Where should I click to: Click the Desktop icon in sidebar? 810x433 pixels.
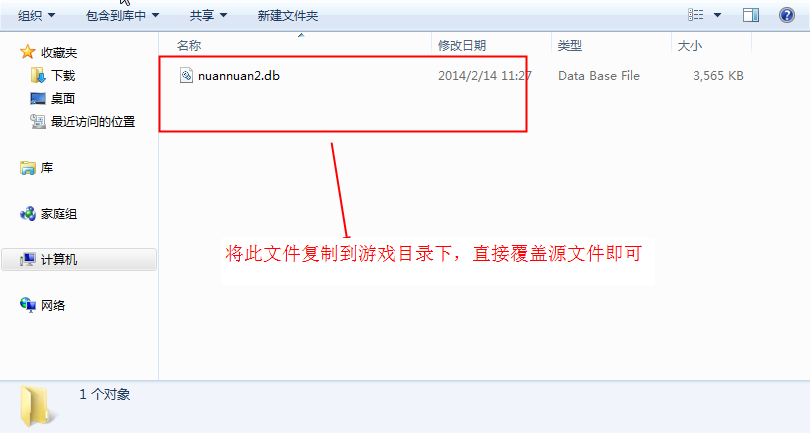click(38, 98)
